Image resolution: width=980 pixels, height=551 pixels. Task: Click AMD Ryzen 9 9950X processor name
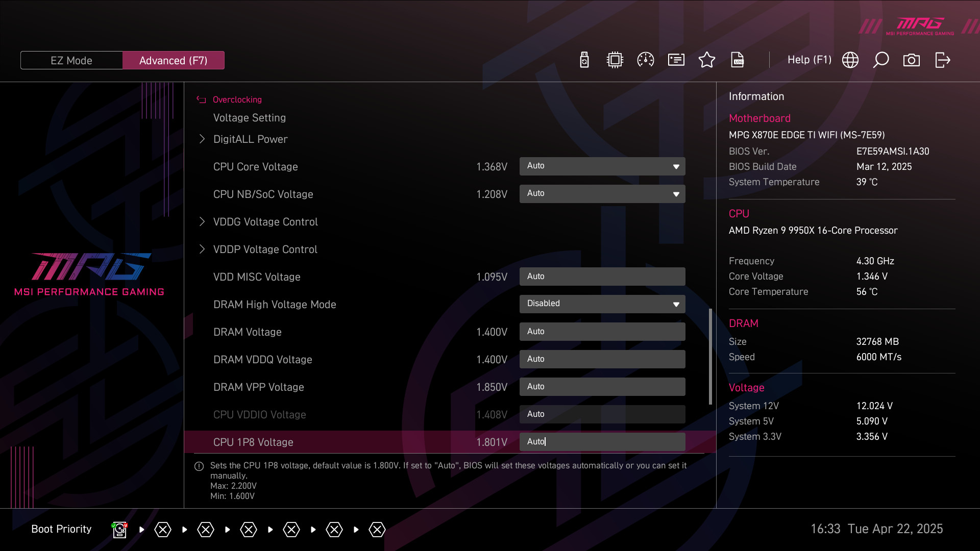point(813,231)
